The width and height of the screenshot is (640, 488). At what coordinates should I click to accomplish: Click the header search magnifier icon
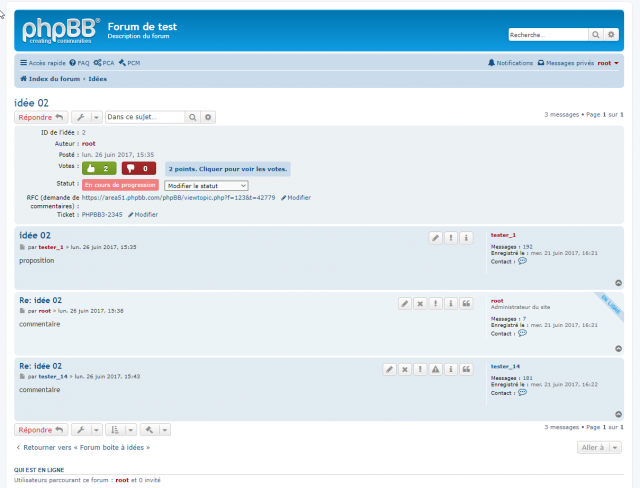pyautogui.click(x=596, y=34)
